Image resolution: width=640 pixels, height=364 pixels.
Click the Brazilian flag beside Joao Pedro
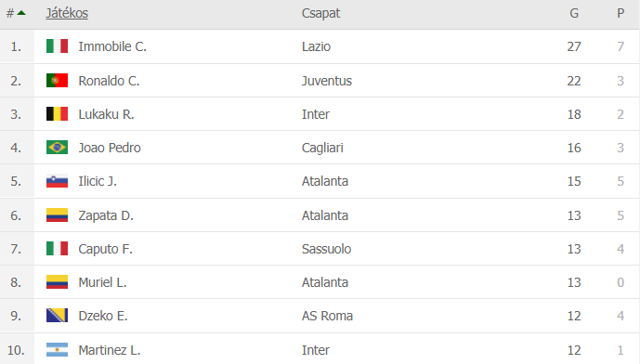coord(58,148)
